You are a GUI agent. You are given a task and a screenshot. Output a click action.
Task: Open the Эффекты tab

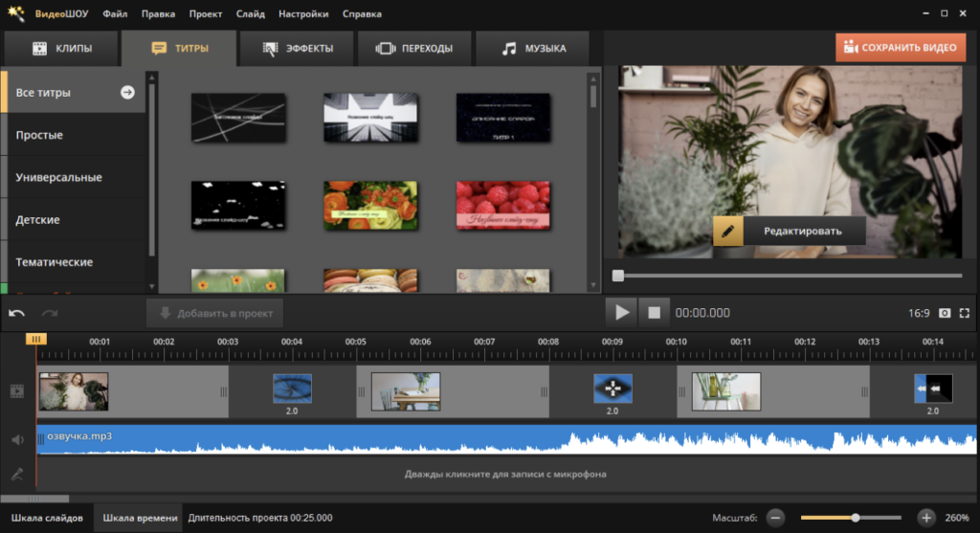[296, 48]
